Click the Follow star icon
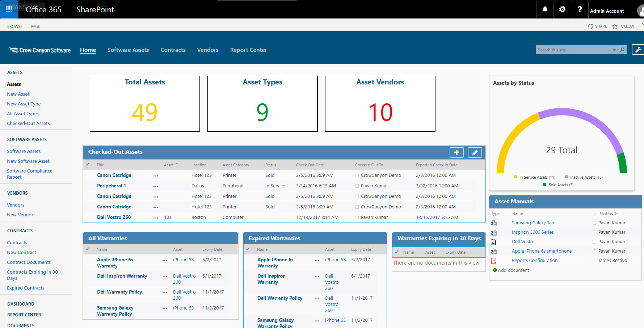Image resolution: width=644 pixels, height=328 pixels. 615,26
